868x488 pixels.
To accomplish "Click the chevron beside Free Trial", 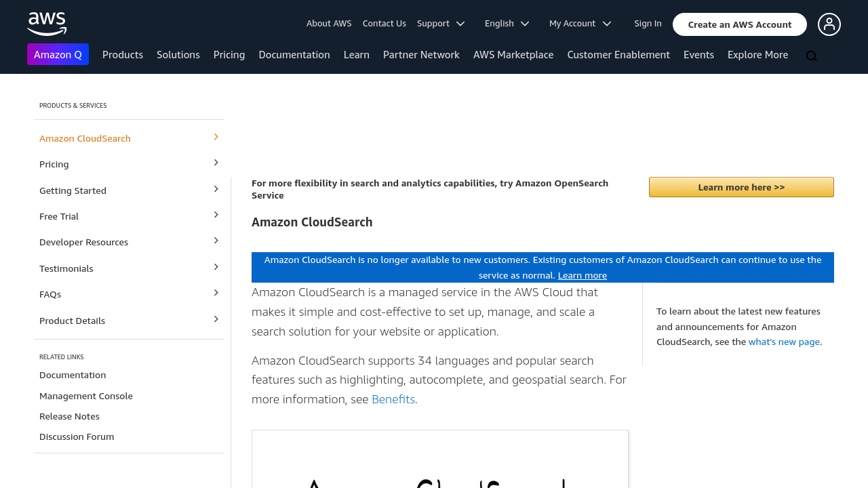I will 216,215.
